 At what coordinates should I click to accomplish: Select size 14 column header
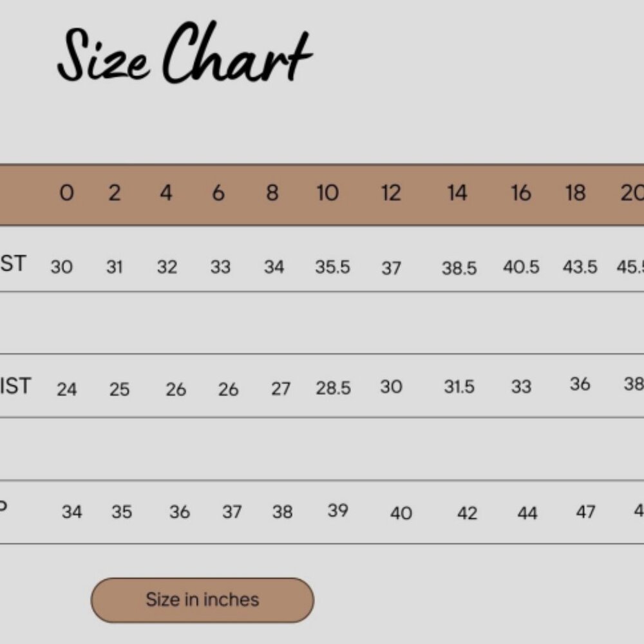tap(457, 193)
